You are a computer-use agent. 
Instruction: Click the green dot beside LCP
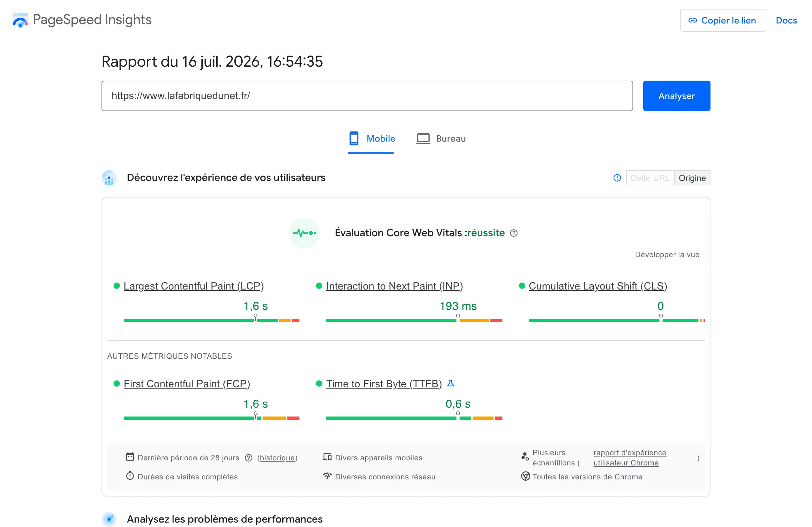coord(117,286)
